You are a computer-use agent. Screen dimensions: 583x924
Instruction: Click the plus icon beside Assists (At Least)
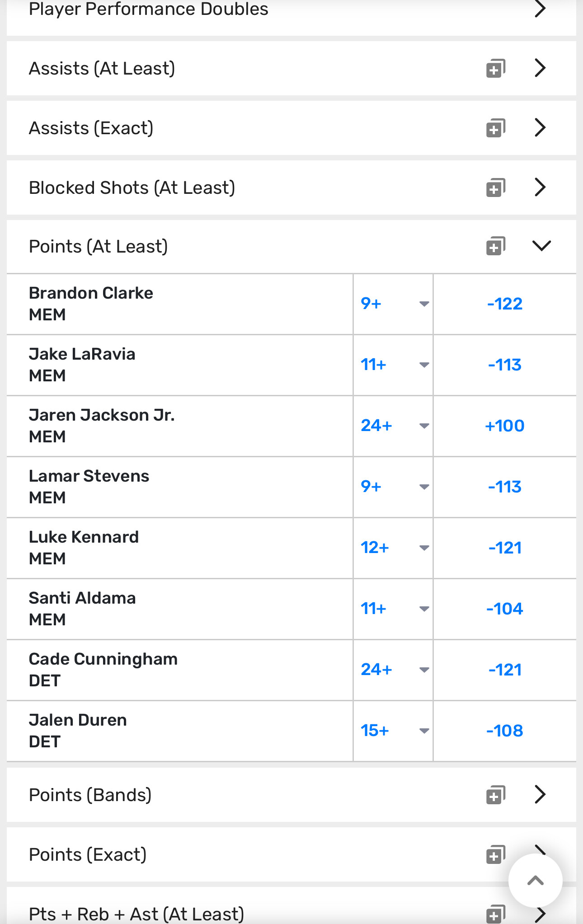[495, 69]
